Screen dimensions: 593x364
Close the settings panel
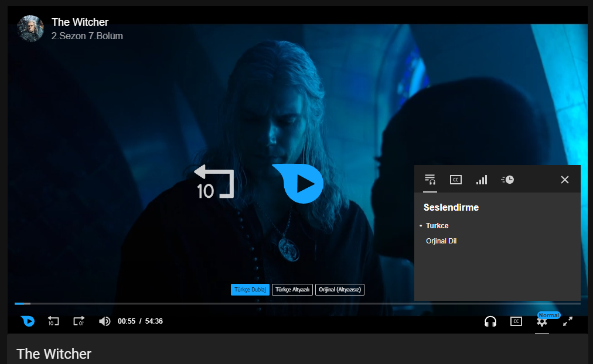(x=565, y=180)
